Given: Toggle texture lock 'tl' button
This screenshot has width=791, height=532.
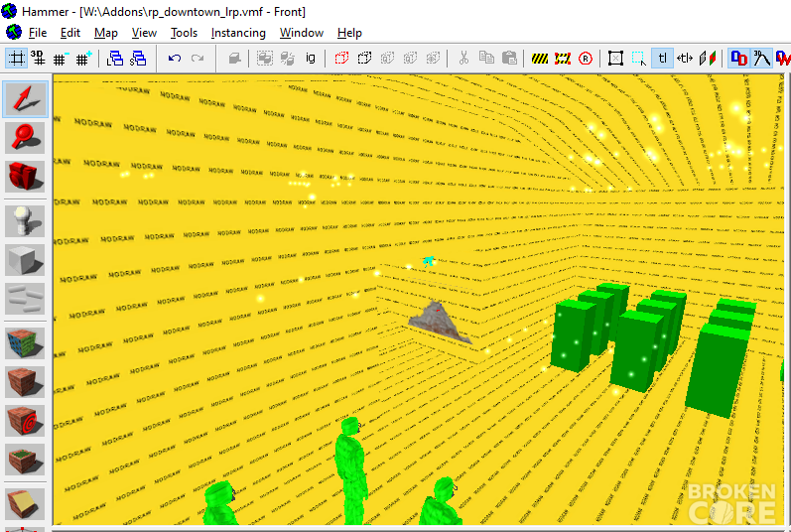Looking at the screenshot, I should click(662, 59).
